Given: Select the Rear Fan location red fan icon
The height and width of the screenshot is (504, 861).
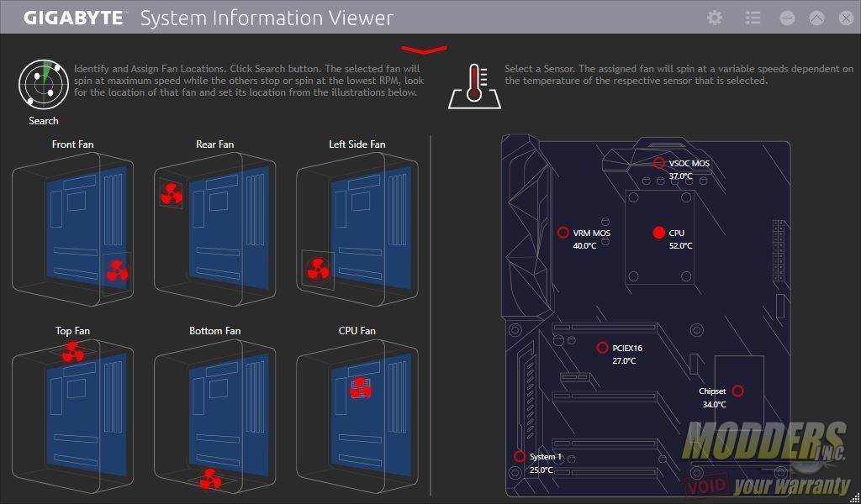Looking at the screenshot, I should coord(172,193).
